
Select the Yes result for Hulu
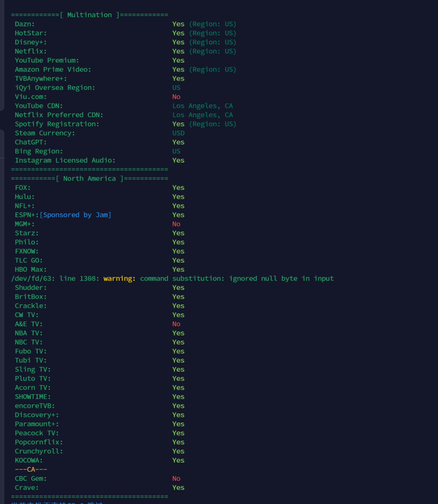click(178, 196)
